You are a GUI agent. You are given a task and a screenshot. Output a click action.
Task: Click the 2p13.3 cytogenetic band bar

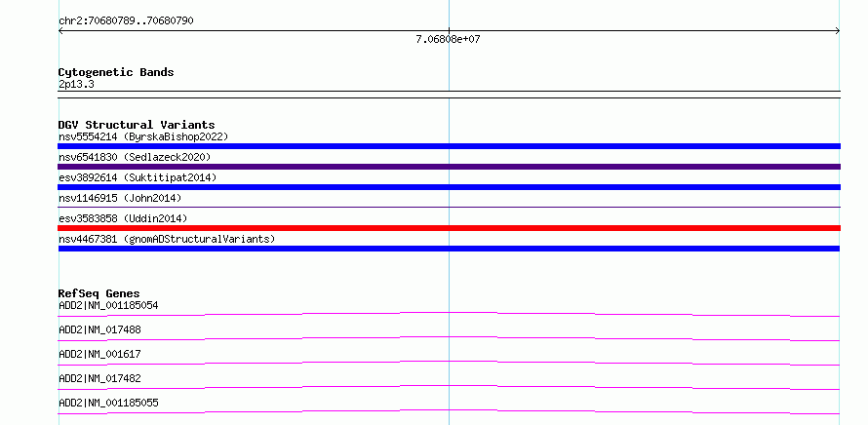[x=449, y=95]
